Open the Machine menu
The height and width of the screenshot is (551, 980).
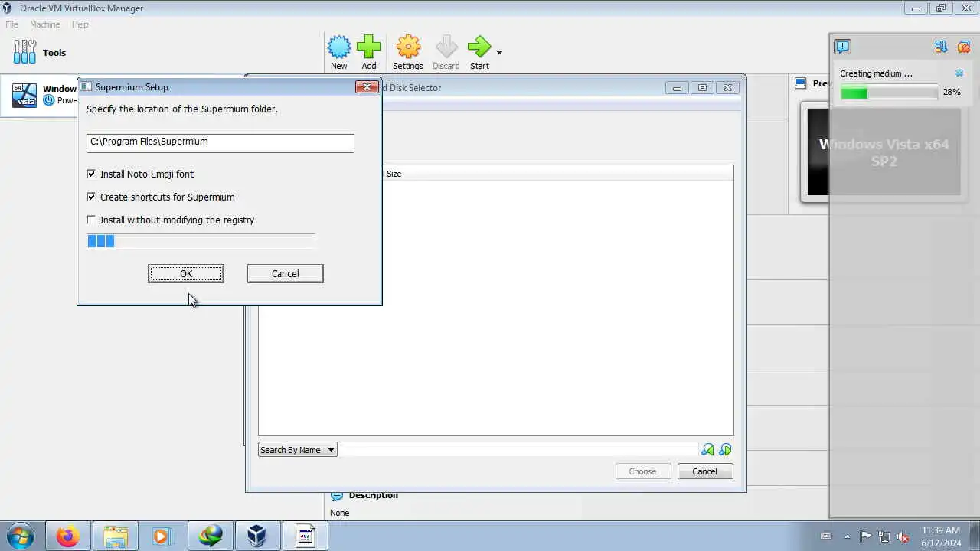tap(45, 24)
